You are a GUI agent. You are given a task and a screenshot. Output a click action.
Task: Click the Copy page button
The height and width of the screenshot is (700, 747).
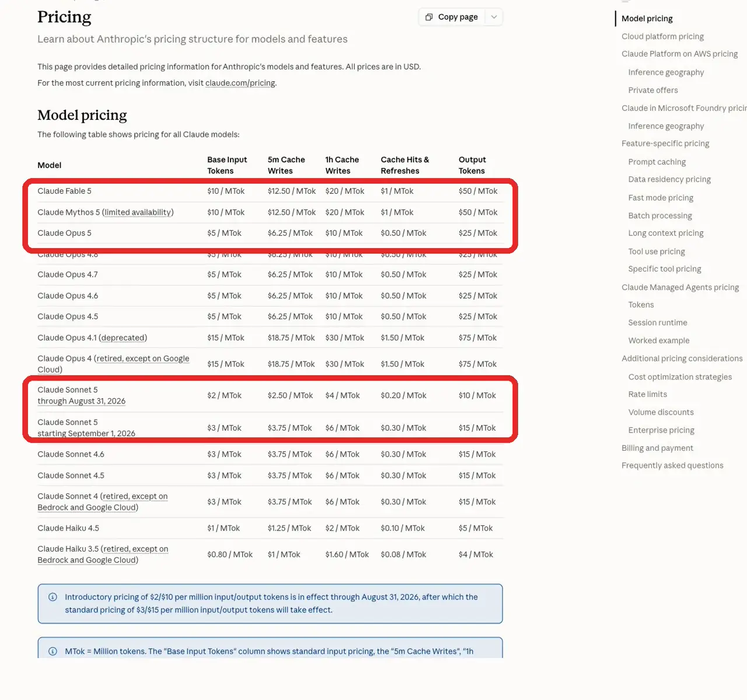tap(452, 17)
